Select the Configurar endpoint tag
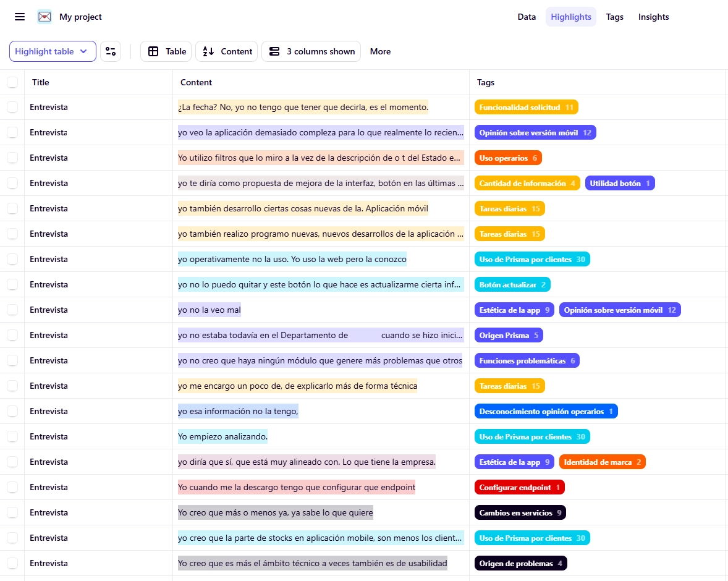Viewport: 728px width, 581px height. pyautogui.click(x=519, y=487)
